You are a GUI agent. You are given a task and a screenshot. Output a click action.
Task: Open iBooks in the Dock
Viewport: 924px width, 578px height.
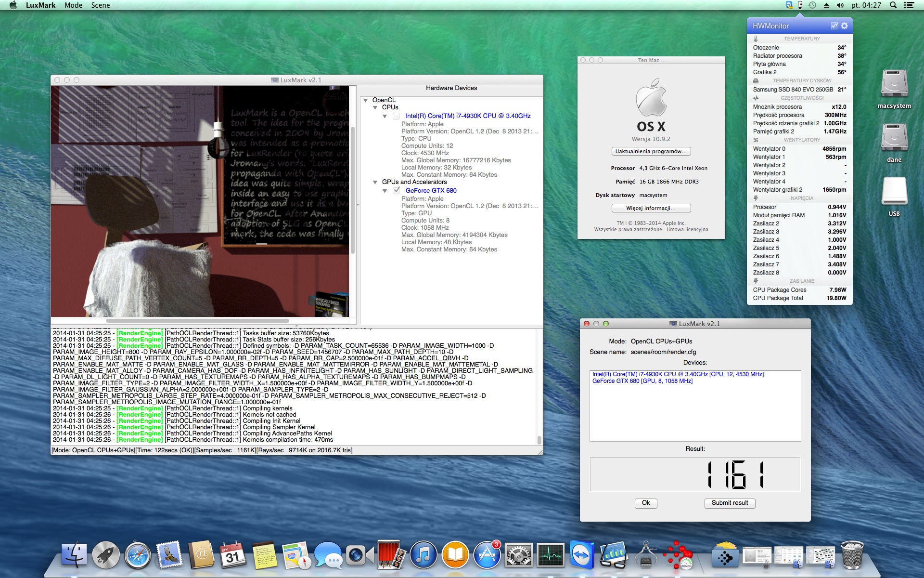(x=455, y=555)
